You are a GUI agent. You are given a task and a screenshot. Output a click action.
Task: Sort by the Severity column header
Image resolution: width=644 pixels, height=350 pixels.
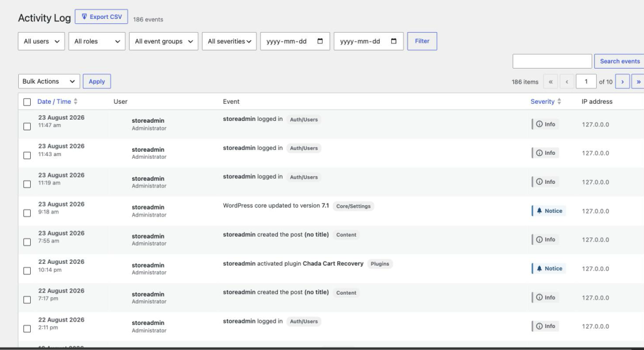click(x=543, y=101)
